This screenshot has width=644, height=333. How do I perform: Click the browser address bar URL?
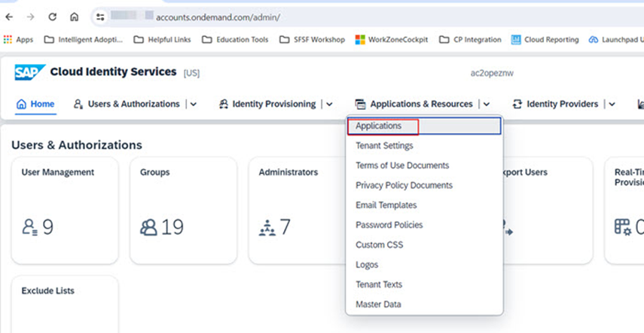click(x=218, y=16)
